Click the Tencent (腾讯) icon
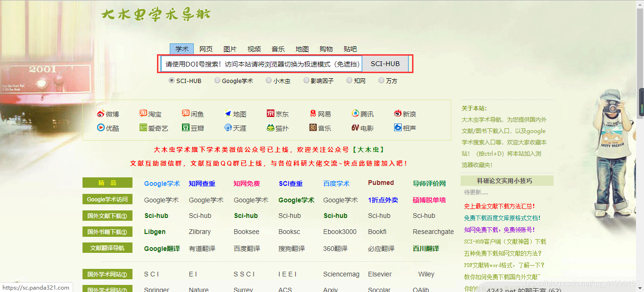Screen dimensions: 644x292 [355, 114]
